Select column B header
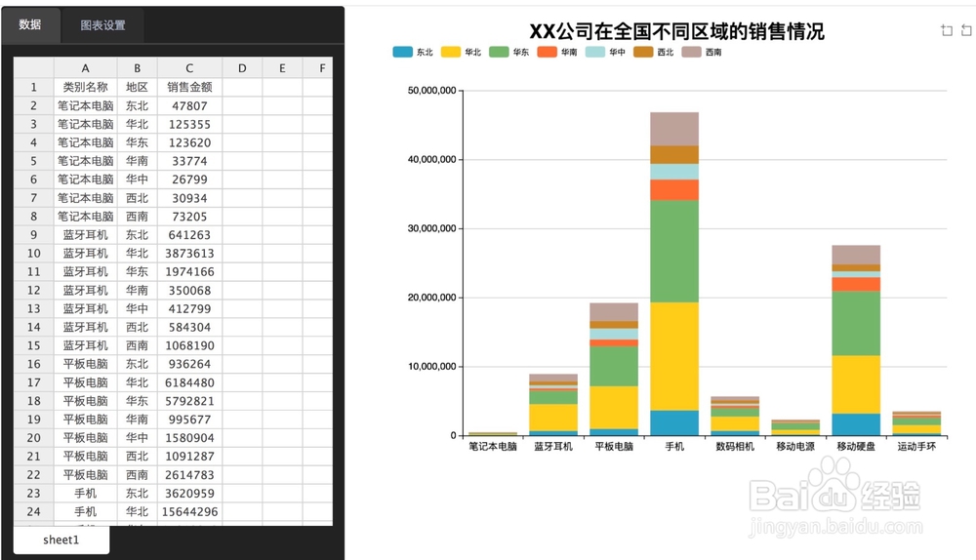Image resolution: width=976 pixels, height=560 pixels. tap(137, 68)
